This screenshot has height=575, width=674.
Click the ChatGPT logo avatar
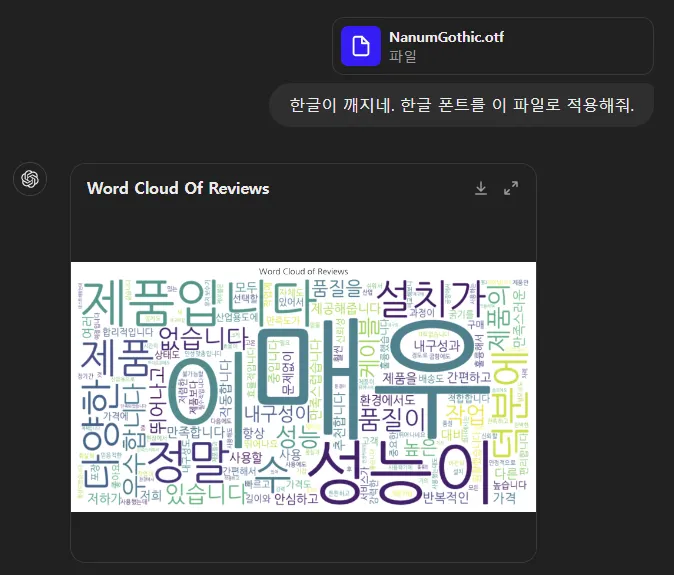pyautogui.click(x=30, y=179)
